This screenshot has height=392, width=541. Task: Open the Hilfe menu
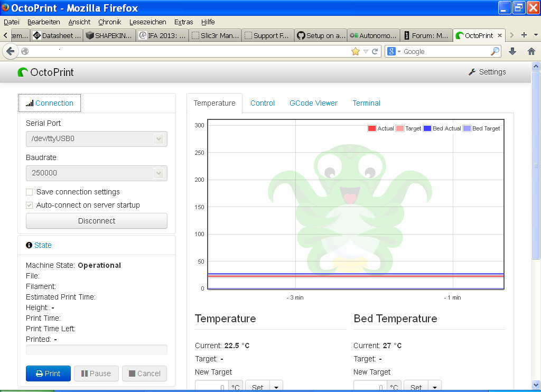208,22
